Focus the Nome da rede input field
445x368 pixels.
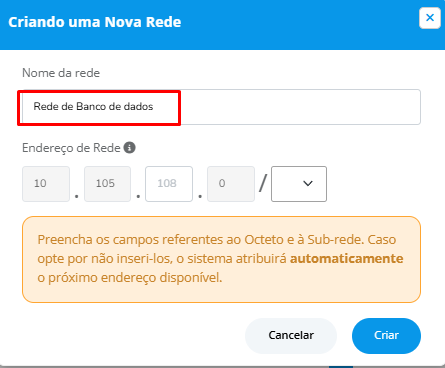(x=221, y=107)
